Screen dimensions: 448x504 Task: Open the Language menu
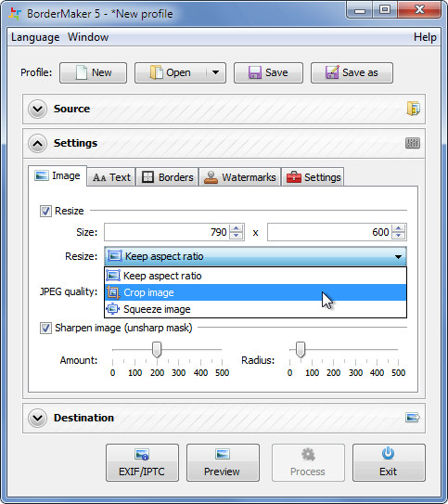pos(35,37)
